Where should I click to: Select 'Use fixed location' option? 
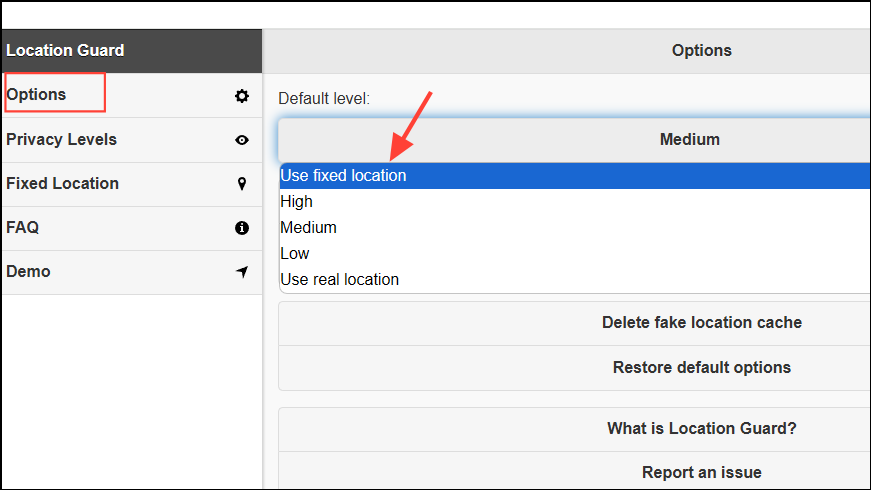coord(344,176)
